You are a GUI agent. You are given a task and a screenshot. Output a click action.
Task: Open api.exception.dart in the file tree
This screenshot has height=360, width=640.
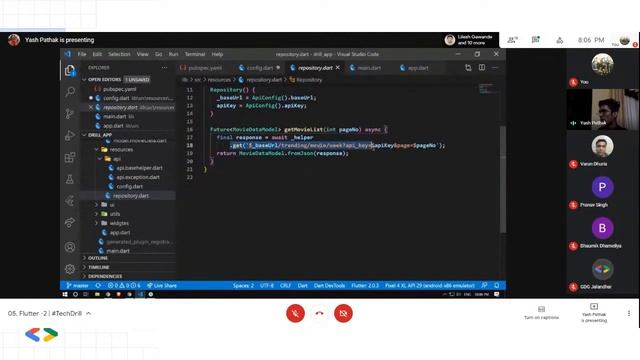click(x=138, y=177)
